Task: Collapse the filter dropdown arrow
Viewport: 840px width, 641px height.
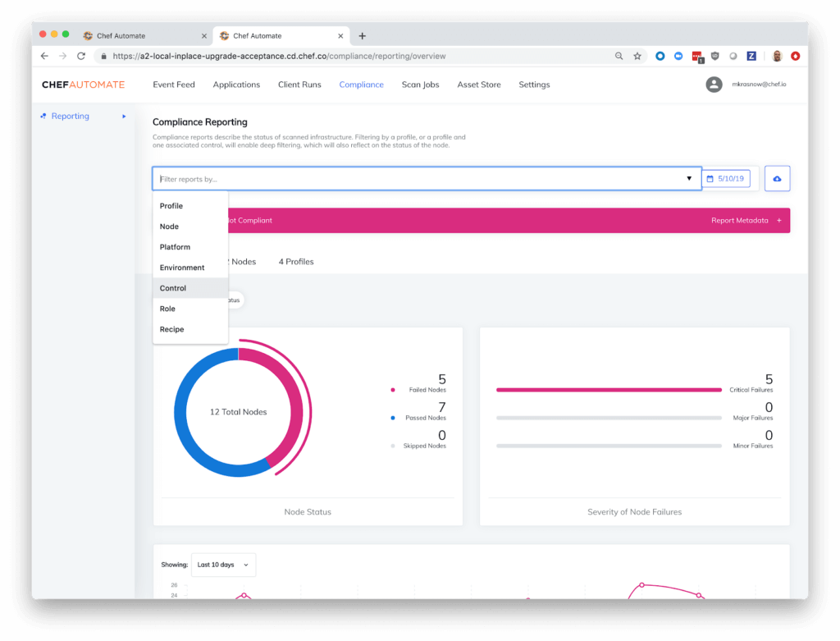Action: click(x=689, y=179)
